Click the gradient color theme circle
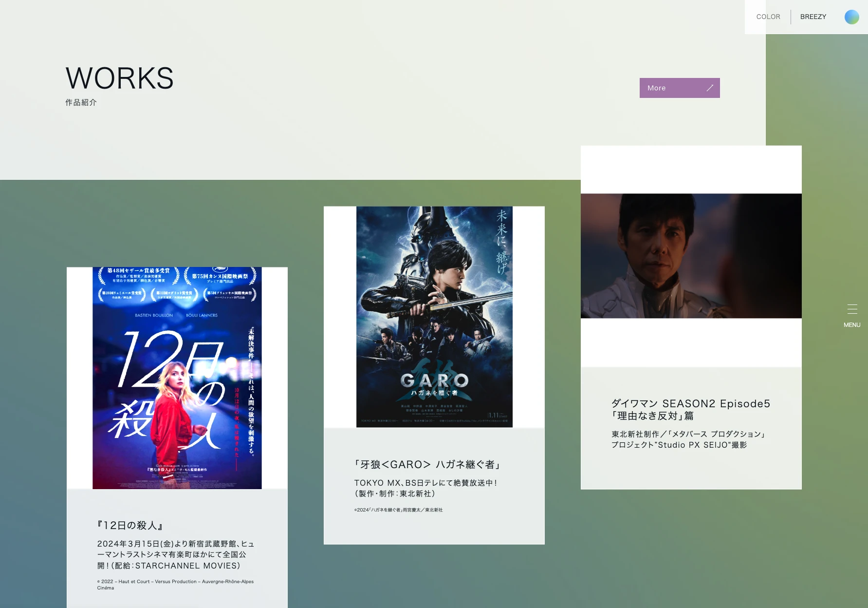The width and height of the screenshot is (868, 608). tap(851, 17)
